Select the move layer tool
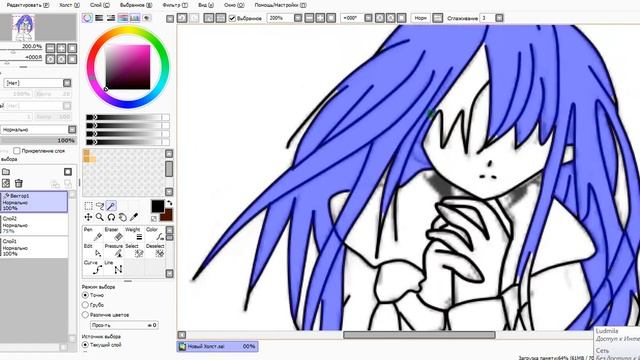The height and width of the screenshot is (360, 640). (88, 217)
